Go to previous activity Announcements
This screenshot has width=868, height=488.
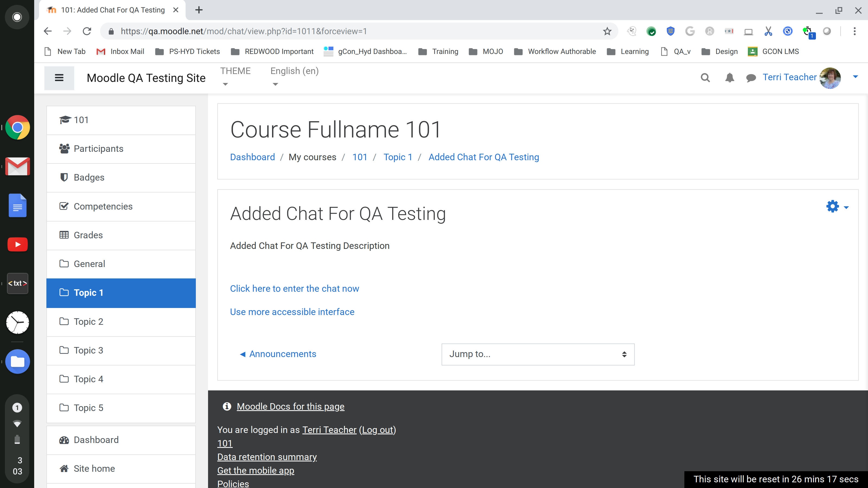coord(278,354)
